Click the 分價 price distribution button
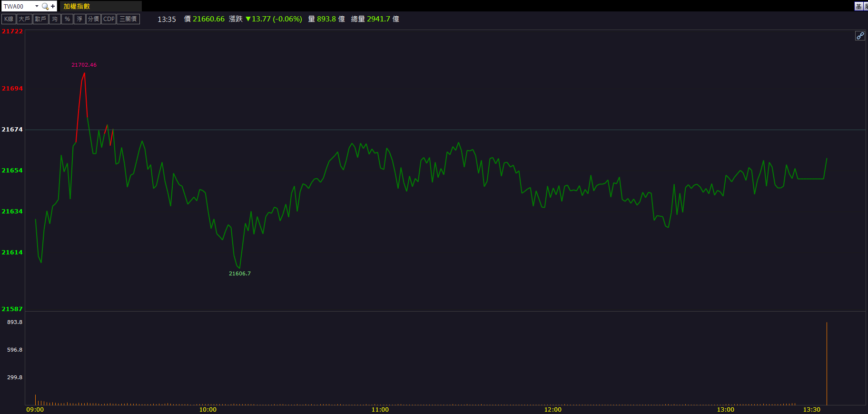 [93, 19]
